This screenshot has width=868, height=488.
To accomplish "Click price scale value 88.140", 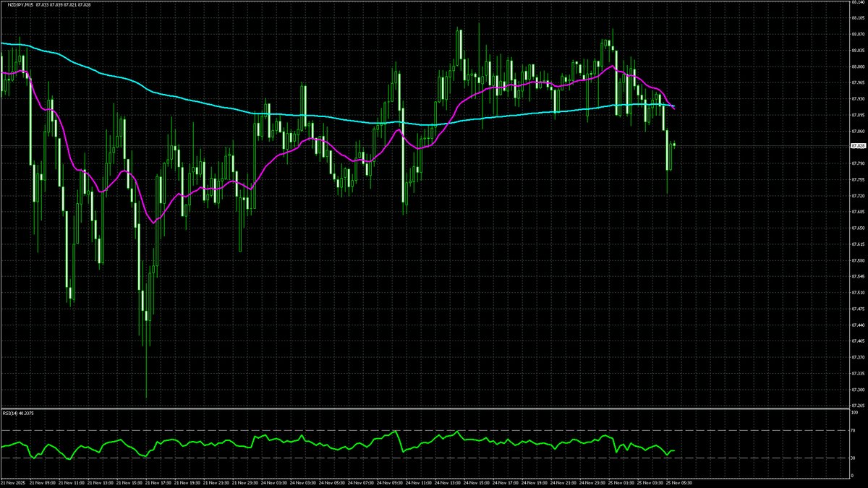I will coord(858,2).
